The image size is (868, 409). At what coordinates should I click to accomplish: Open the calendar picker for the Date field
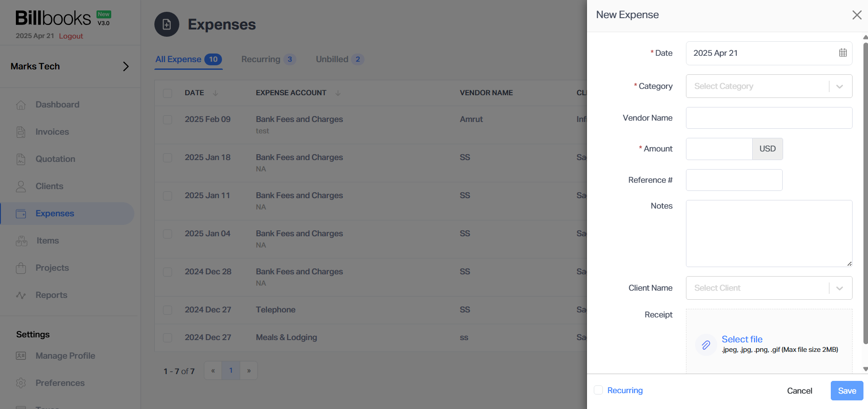(x=843, y=53)
